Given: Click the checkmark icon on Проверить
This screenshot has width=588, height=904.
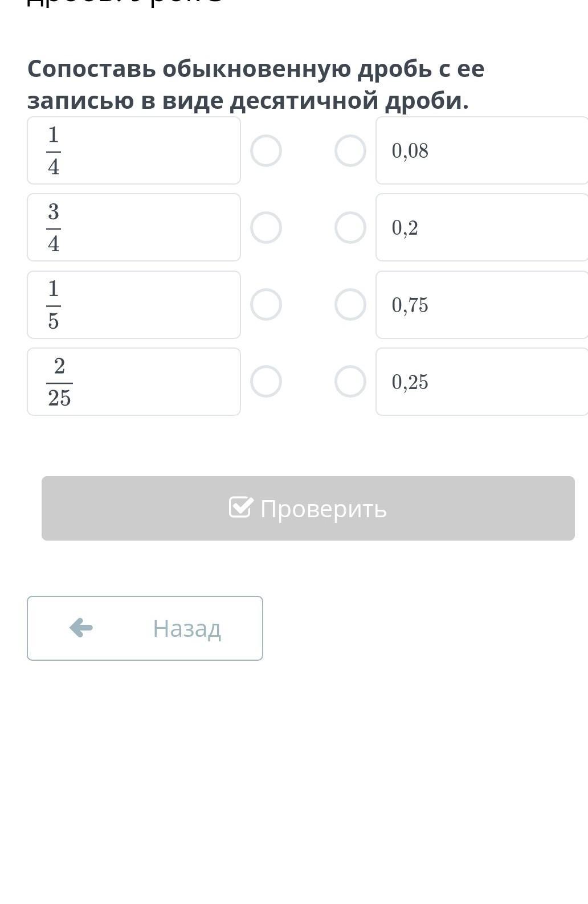Looking at the screenshot, I should pos(240,507).
